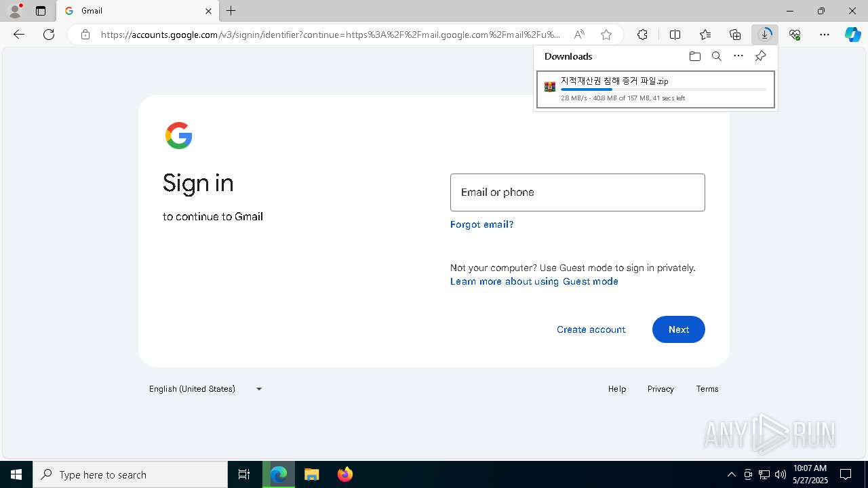Open the Collections icon
The width and height of the screenshot is (868, 488).
pos(735,35)
